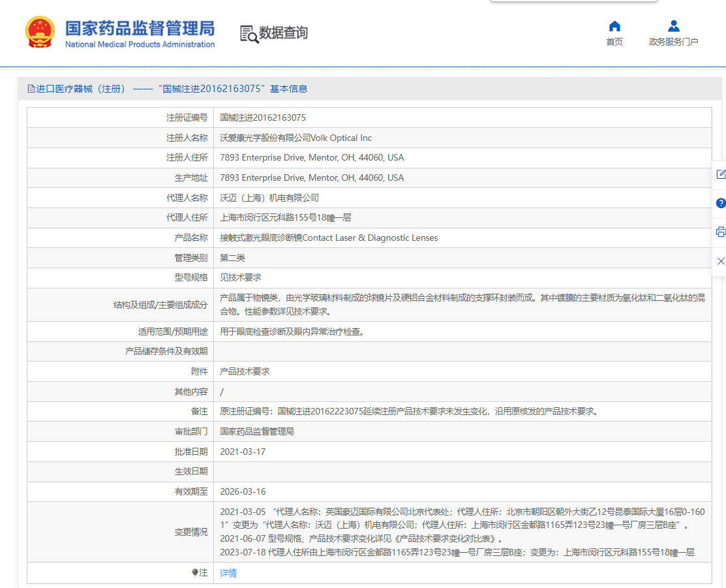This screenshot has width=726, height=588.
Task: Select the 第二类 management category value
Action: [232, 258]
